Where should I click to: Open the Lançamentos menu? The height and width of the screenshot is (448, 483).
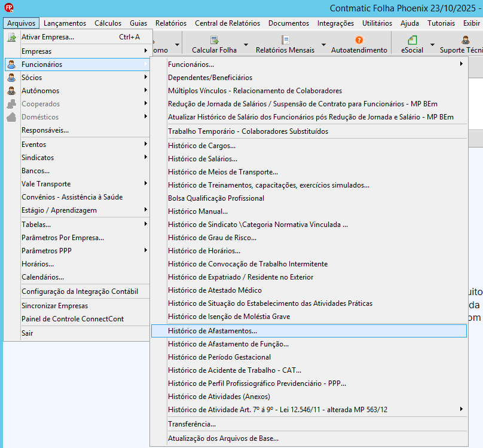click(x=65, y=23)
